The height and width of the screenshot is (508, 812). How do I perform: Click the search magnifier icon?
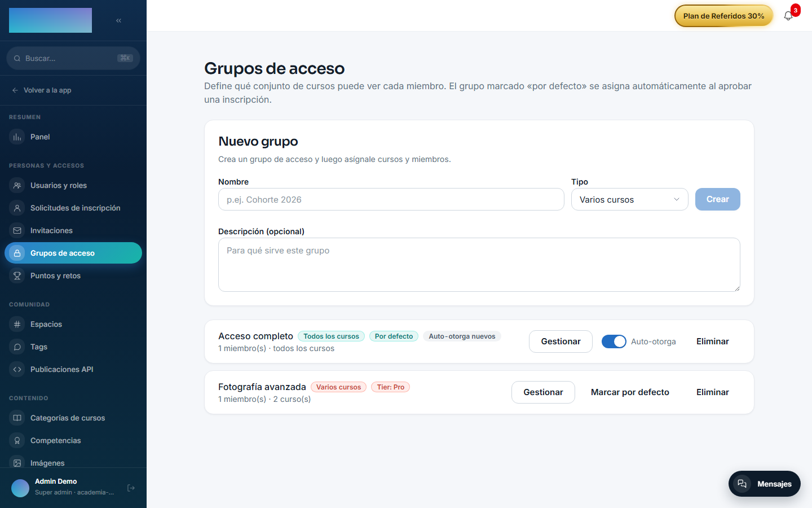[17, 58]
